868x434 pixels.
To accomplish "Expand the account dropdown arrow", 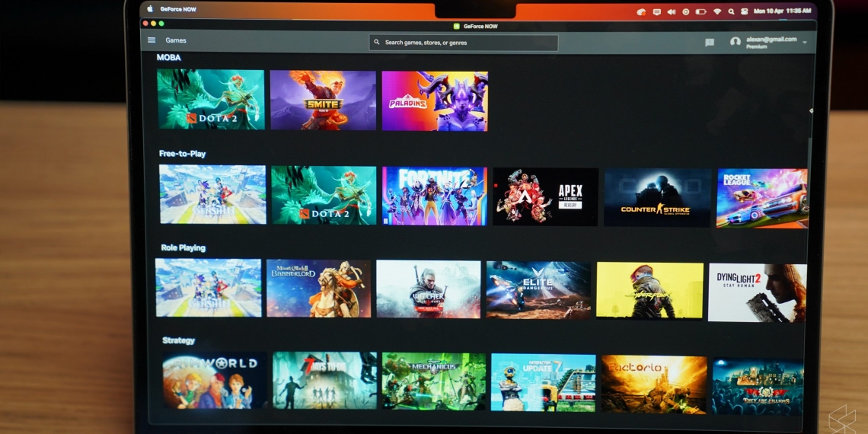I will click(x=805, y=43).
